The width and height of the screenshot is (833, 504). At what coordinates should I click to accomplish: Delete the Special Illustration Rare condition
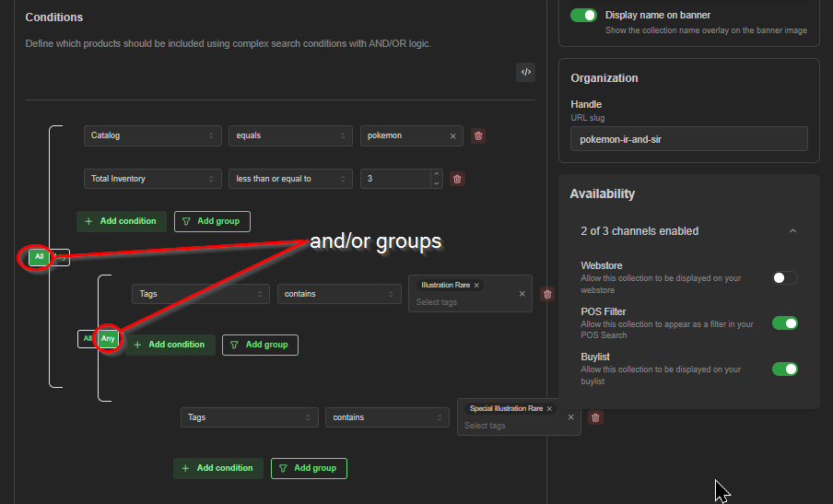pyautogui.click(x=595, y=418)
